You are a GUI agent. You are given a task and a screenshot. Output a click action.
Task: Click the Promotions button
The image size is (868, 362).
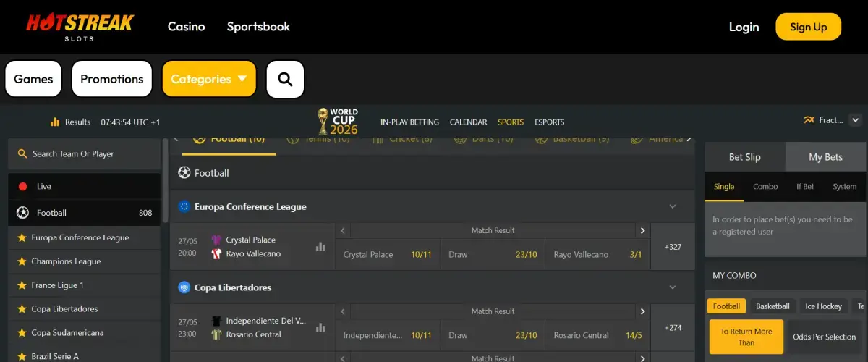click(112, 79)
